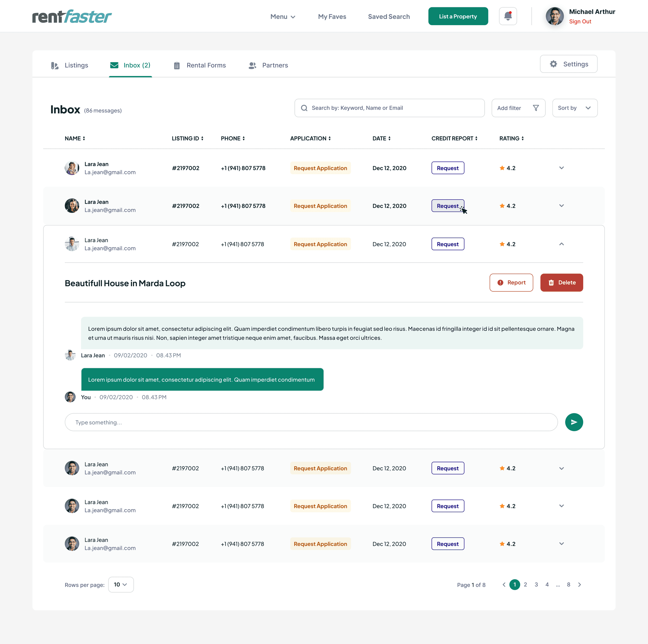The height and width of the screenshot is (644, 648).
Task: Click the filter funnel icon
Action: (536, 108)
